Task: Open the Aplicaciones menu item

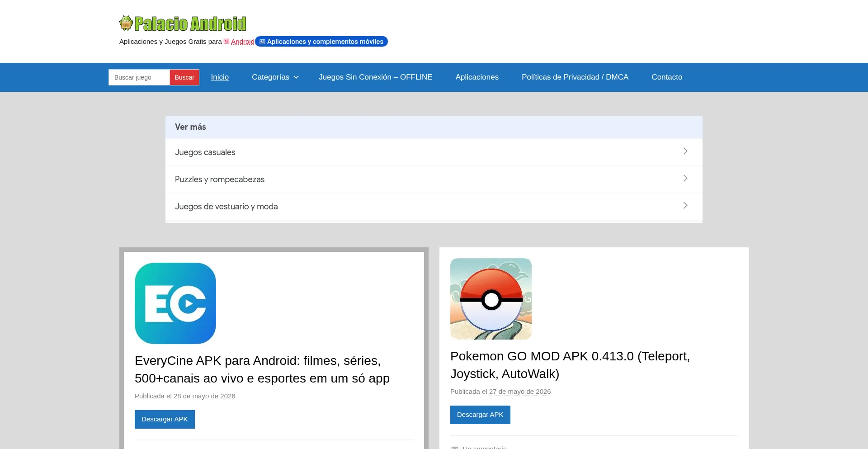Action: click(477, 77)
